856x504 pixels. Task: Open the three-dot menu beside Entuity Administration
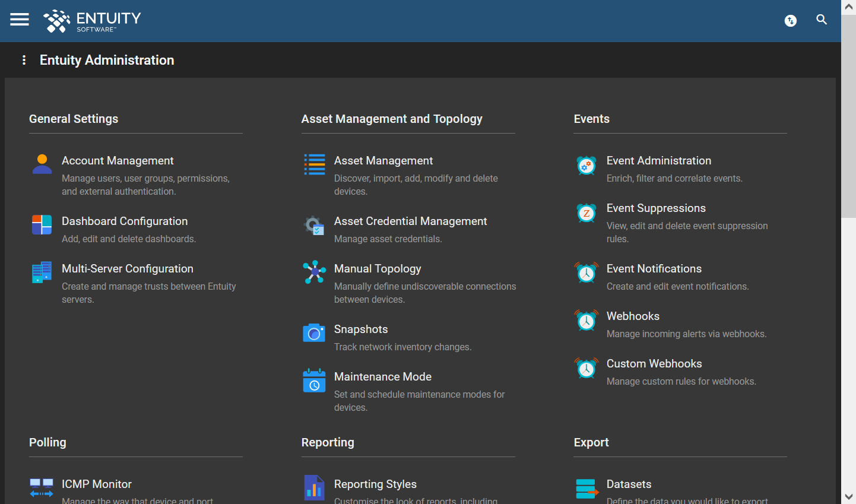(24, 60)
